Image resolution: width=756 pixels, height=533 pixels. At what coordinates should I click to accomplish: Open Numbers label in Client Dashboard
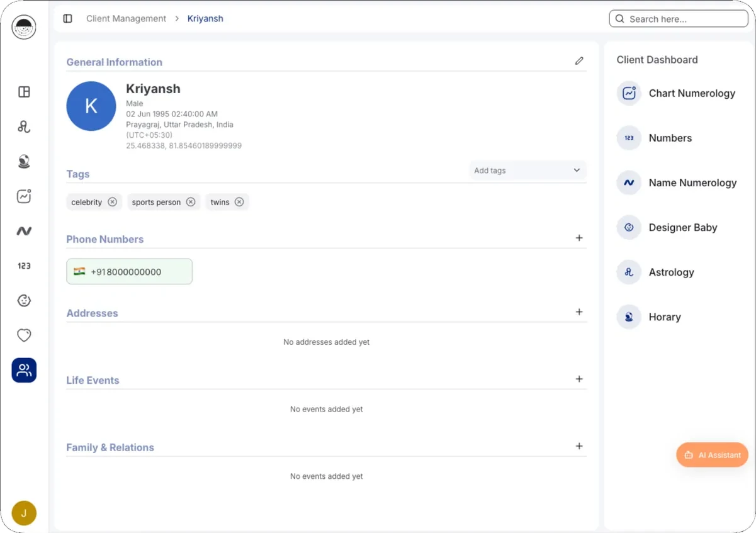(x=670, y=138)
